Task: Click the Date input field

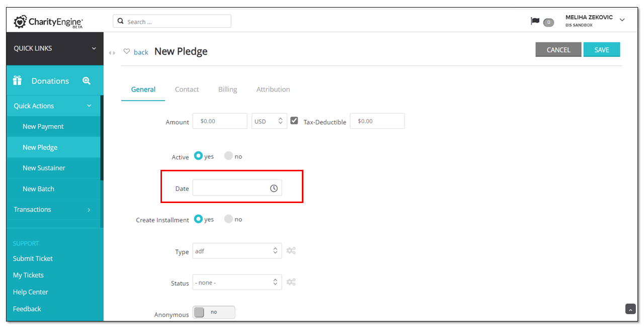Action: (237, 188)
